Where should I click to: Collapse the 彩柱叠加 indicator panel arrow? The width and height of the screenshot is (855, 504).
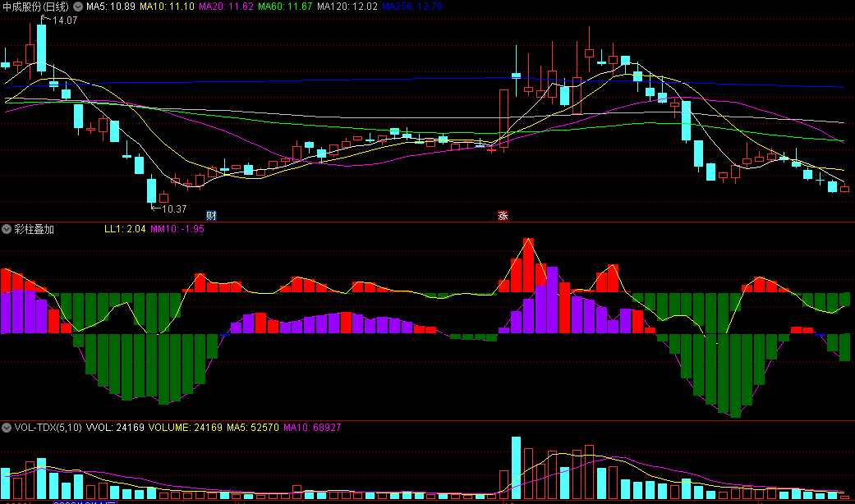[7, 229]
